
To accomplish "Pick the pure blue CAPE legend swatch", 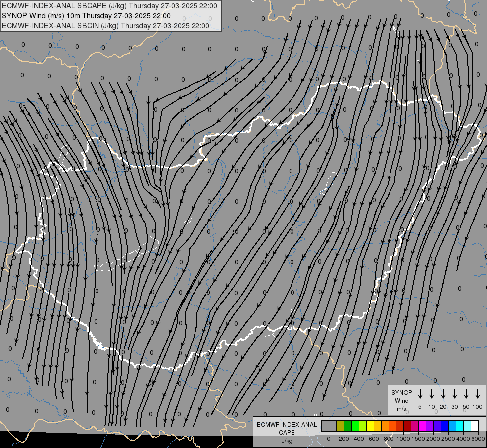I will pyautogui.click(x=445, y=426).
